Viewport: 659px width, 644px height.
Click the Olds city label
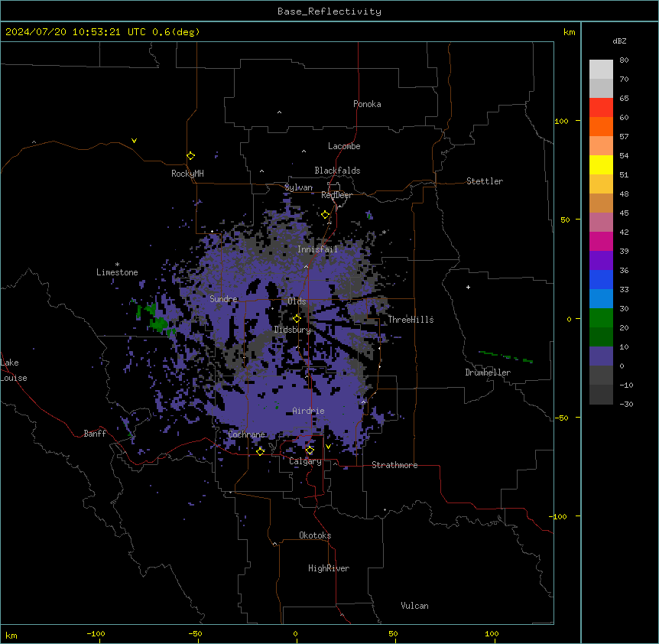(x=297, y=301)
